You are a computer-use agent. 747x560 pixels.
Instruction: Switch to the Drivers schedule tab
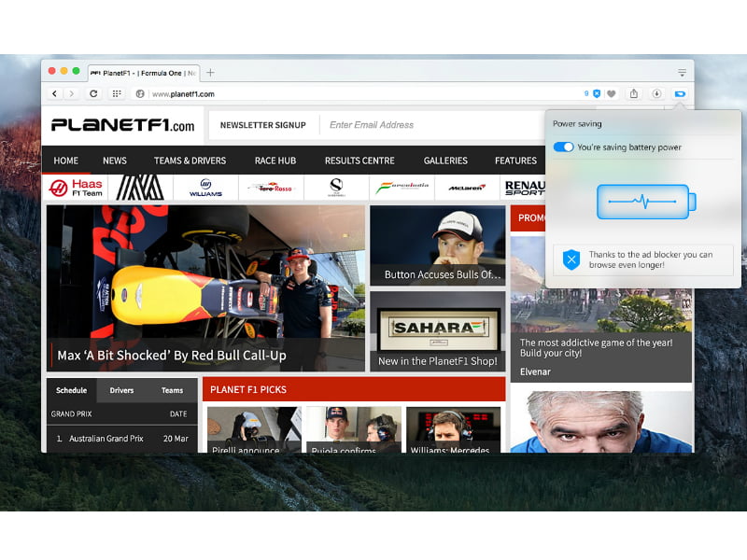[x=121, y=390]
